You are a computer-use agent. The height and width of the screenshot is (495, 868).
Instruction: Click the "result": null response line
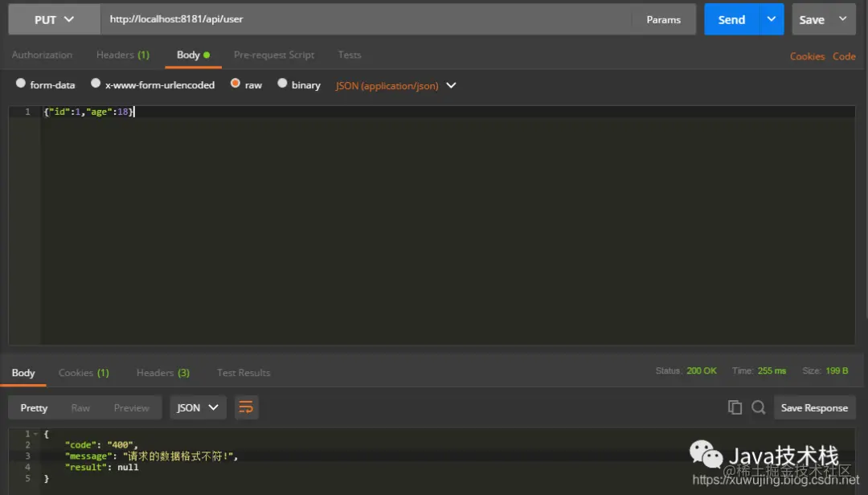click(x=102, y=468)
